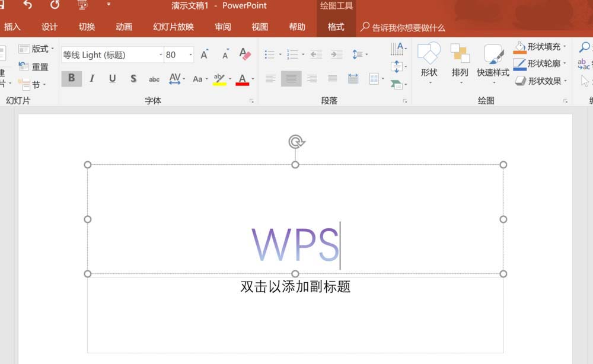
Task: Open align text vertical options
Action: click(x=398, y=67)
